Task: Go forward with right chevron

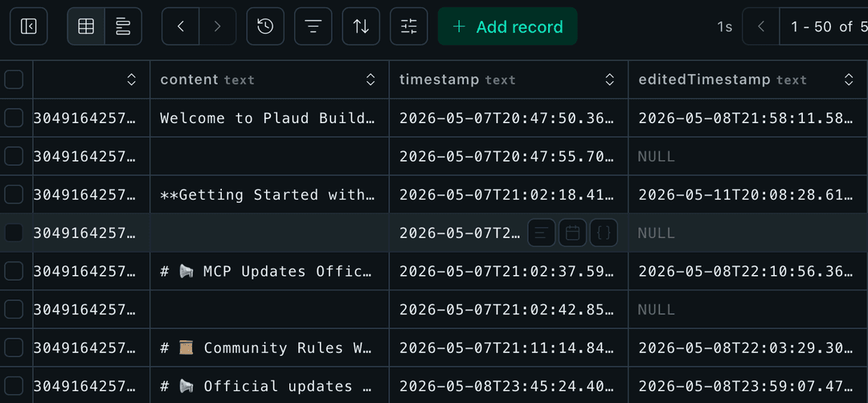Action: pos(218,26)
